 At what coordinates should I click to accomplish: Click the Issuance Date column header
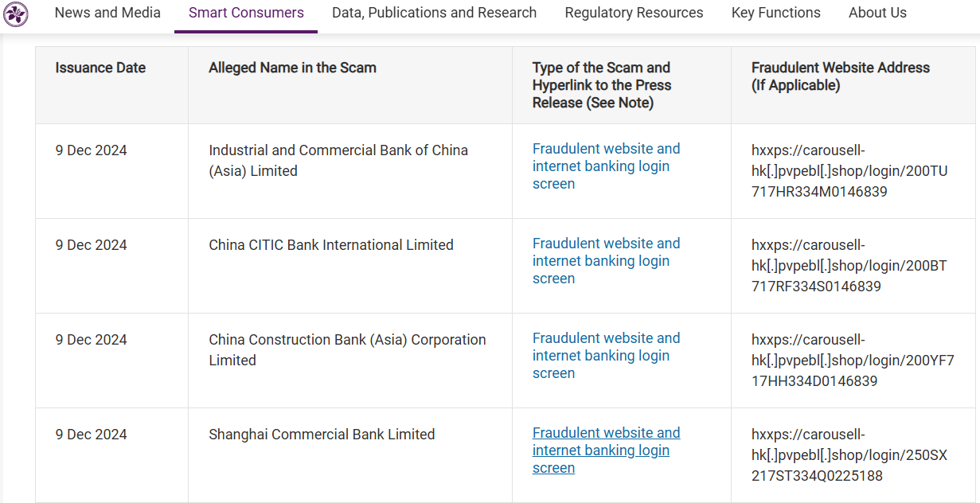(x=100, y=68)
